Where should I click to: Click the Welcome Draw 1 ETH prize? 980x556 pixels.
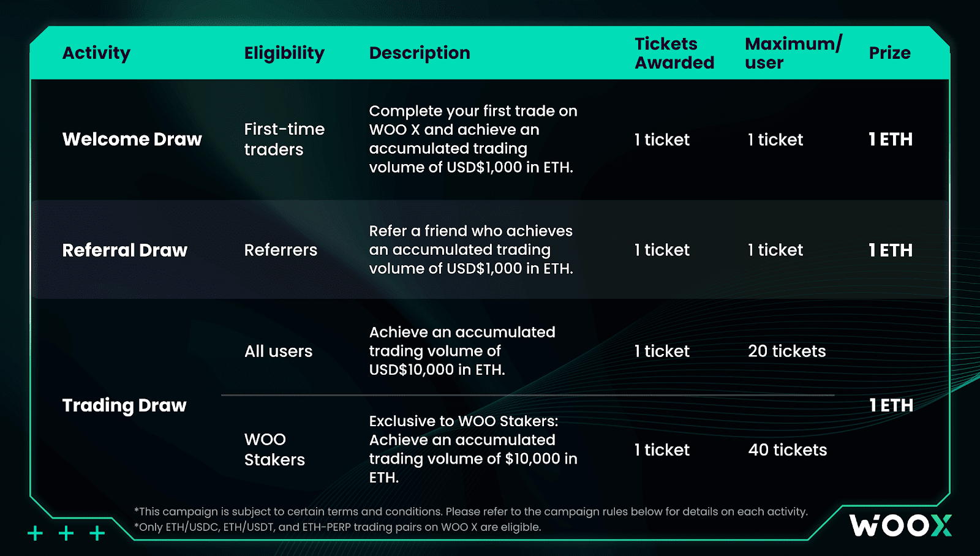point(891,140)
